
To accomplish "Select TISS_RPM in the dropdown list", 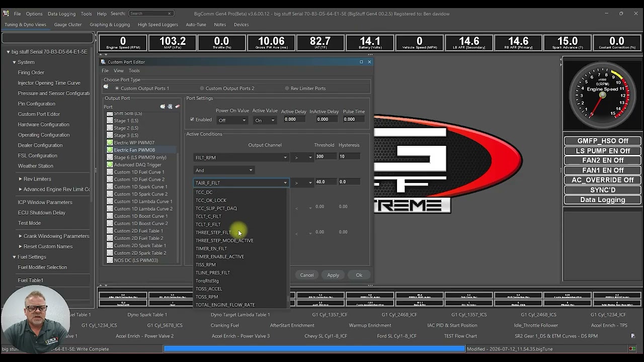I will click(206, 264).
